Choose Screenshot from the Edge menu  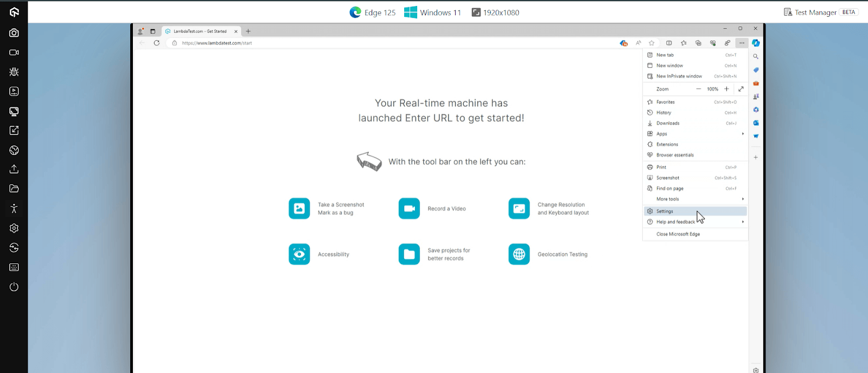(x=695, y=178)
